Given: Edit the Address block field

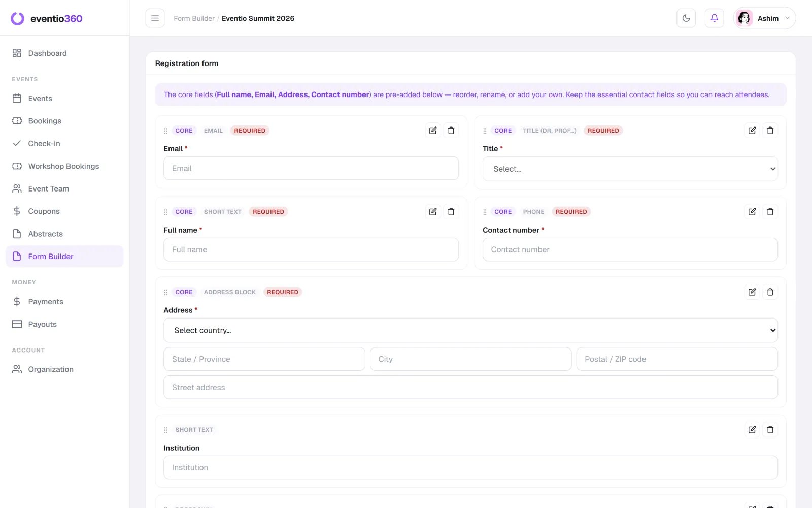Looking at the screenshot, I should point(752,292).
